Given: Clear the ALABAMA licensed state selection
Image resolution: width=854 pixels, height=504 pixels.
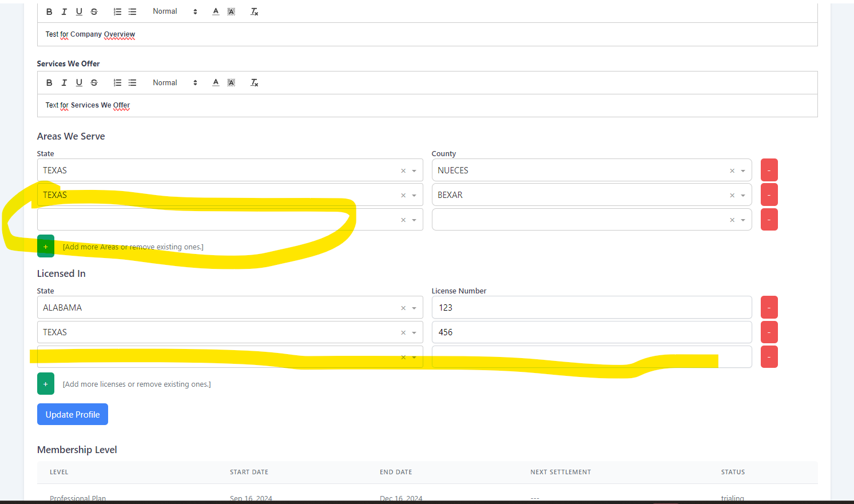Looking at the screenshot, I should pos(403,308).
